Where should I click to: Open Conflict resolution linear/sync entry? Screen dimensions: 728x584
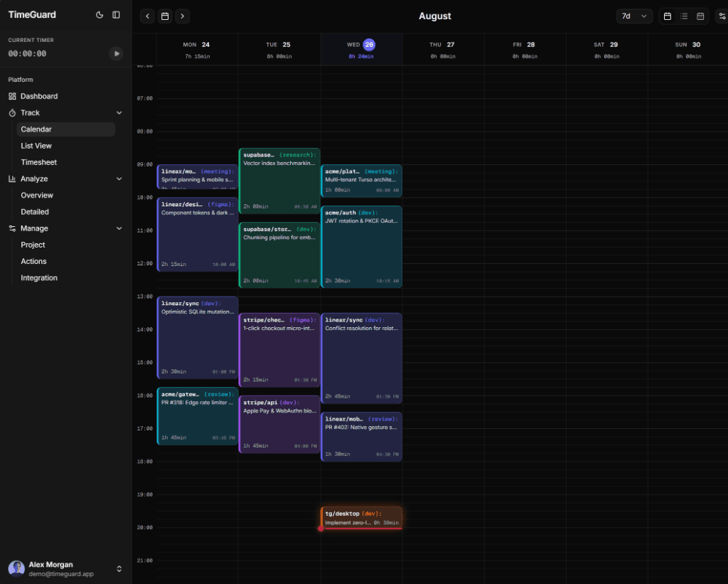pyautogui.click(x=361, y=359)
